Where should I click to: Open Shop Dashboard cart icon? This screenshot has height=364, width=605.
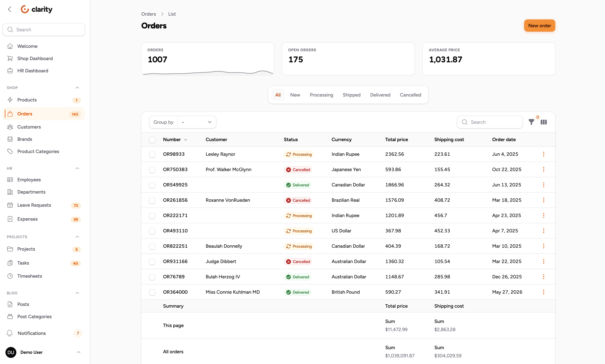[10, 58]
